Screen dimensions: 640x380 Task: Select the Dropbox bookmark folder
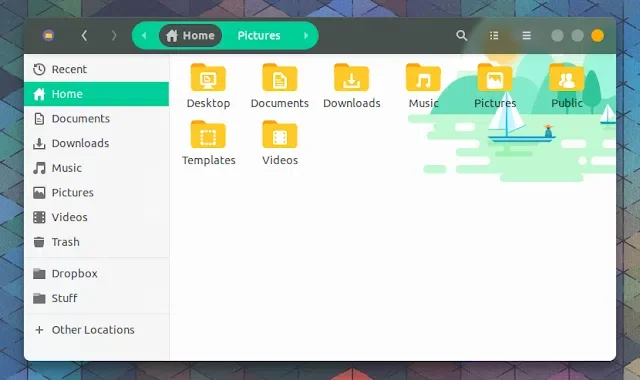pos(96,273)
